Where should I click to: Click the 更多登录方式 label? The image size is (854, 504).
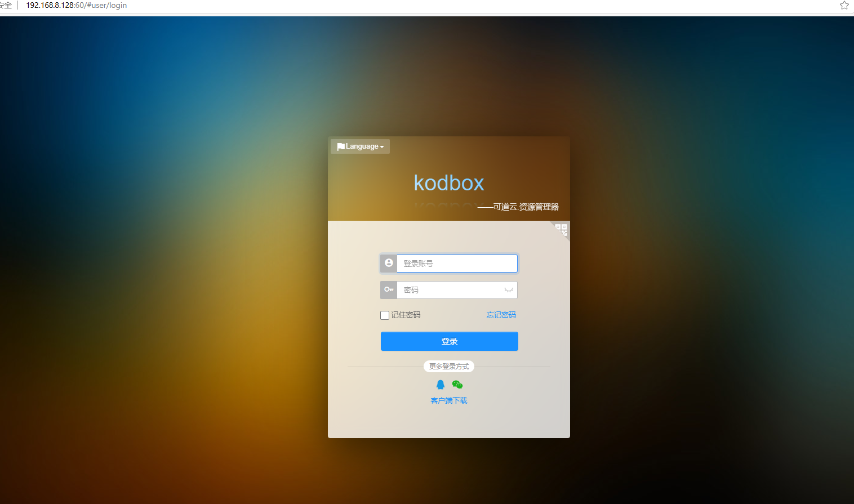tap(449, 367)
